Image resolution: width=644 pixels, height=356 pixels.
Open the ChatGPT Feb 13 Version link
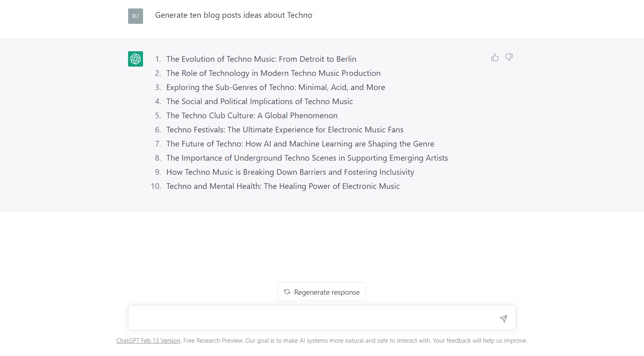[148, 341]
